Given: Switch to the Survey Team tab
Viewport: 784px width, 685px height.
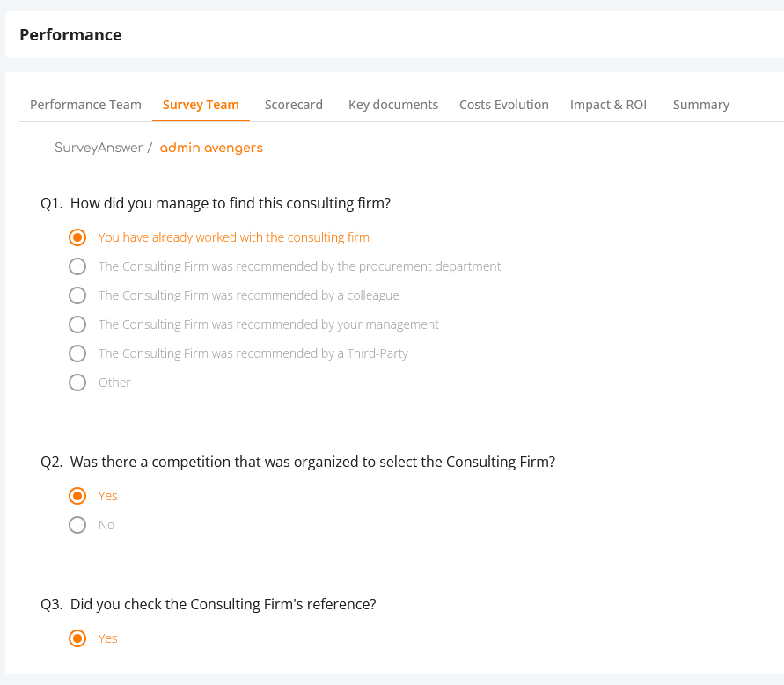Looking at the screenshot, I should 201,105.
